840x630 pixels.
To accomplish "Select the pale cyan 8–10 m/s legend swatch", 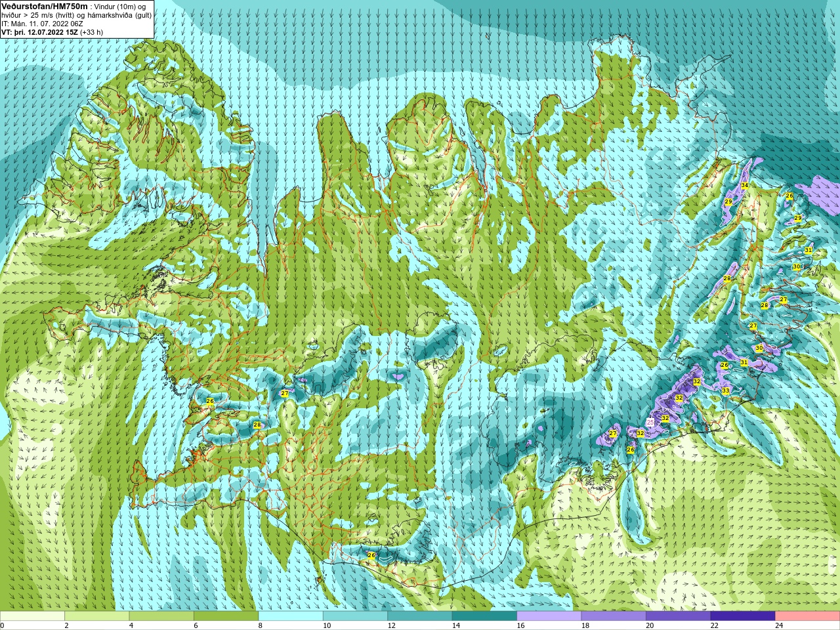I will pos(291,616).
